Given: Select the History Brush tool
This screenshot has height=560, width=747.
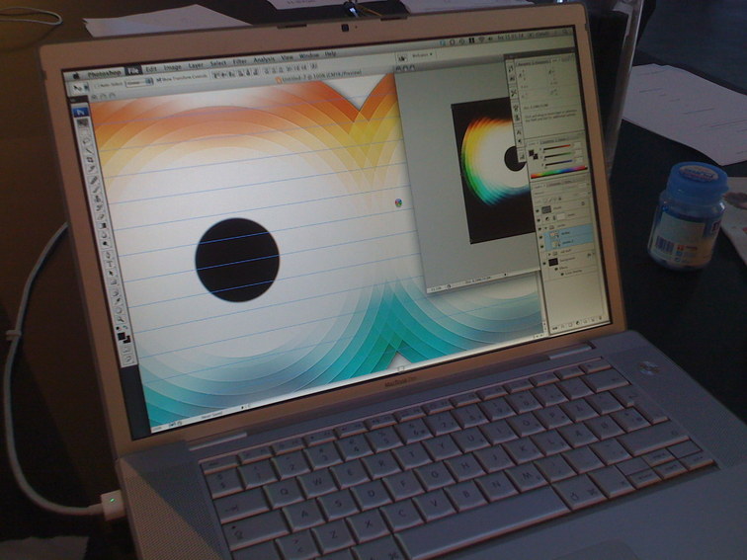Looking at the screenshot, I should point(99,207).
